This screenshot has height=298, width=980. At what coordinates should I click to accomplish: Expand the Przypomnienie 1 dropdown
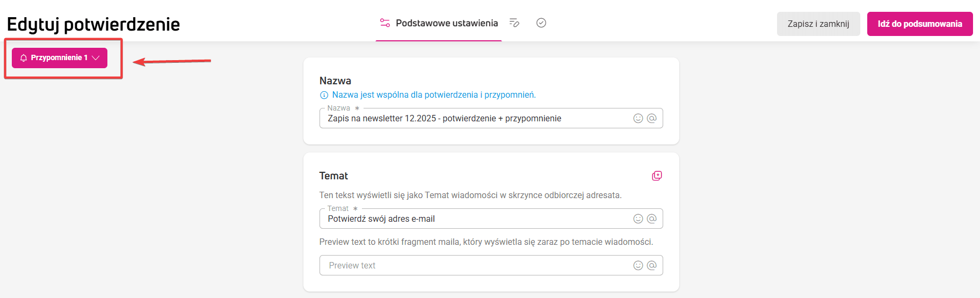pyautogui.click(x=59, y=58)
